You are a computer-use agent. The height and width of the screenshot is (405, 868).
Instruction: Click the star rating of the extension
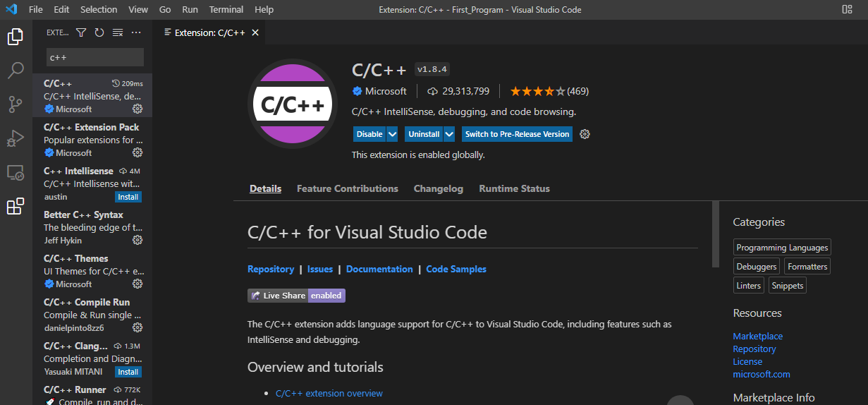(x=537, y=91)
